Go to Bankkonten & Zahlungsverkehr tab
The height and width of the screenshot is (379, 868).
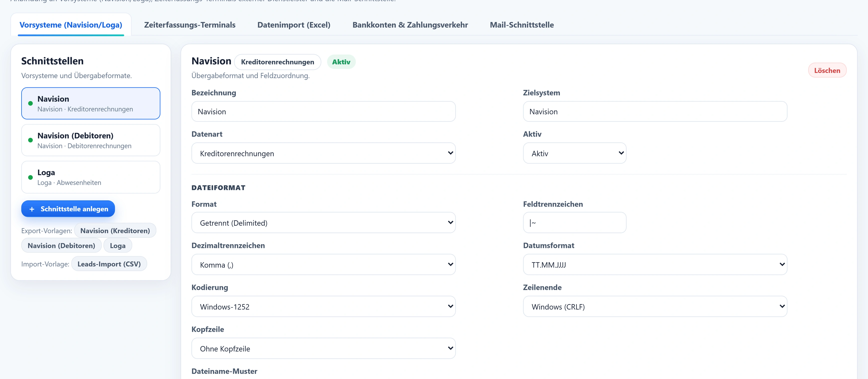(x=410, y=24)
